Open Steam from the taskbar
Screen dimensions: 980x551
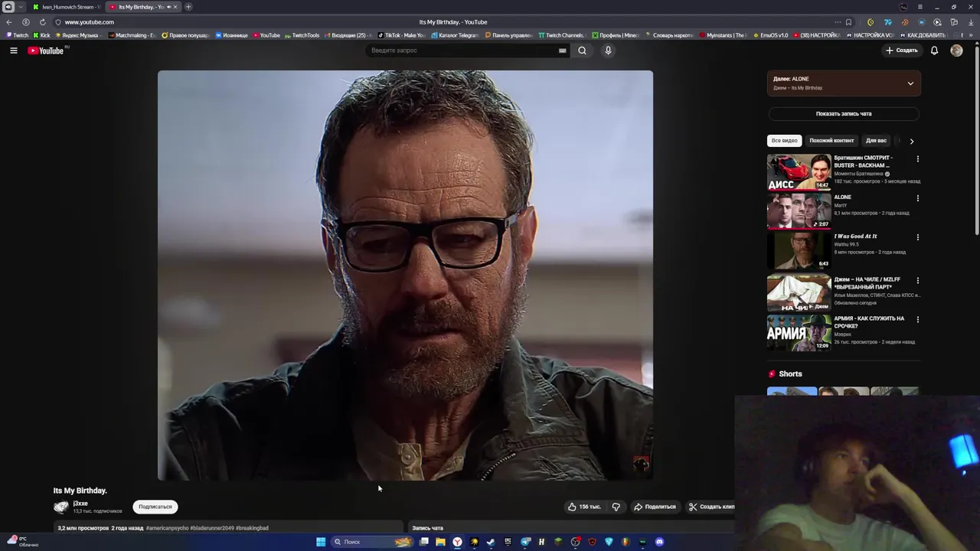pyautogui.click(x=491, y=542)
